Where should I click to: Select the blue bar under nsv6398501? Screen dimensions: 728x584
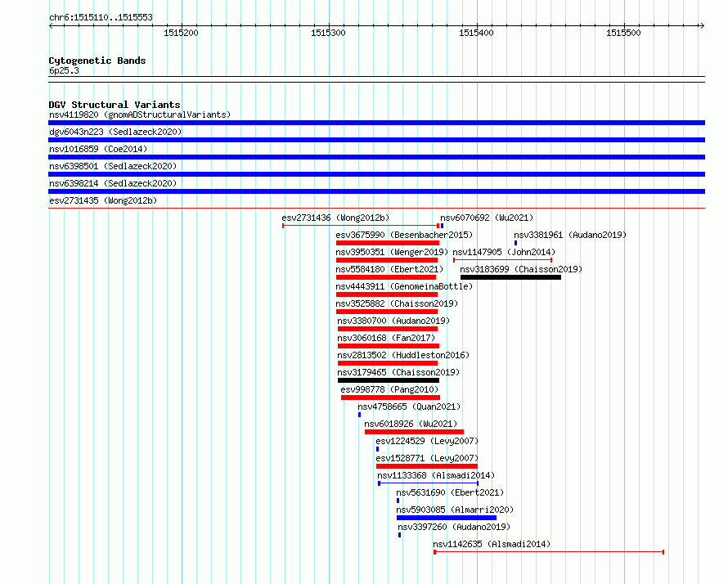[376, 174]
